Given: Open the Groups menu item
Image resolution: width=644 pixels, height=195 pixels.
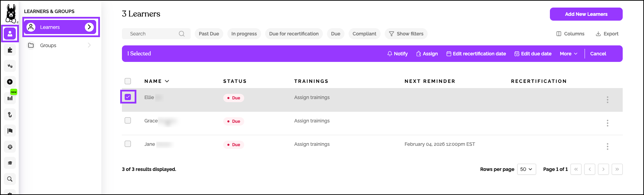Looking at the screenshot, I should (x=60, y=45).
